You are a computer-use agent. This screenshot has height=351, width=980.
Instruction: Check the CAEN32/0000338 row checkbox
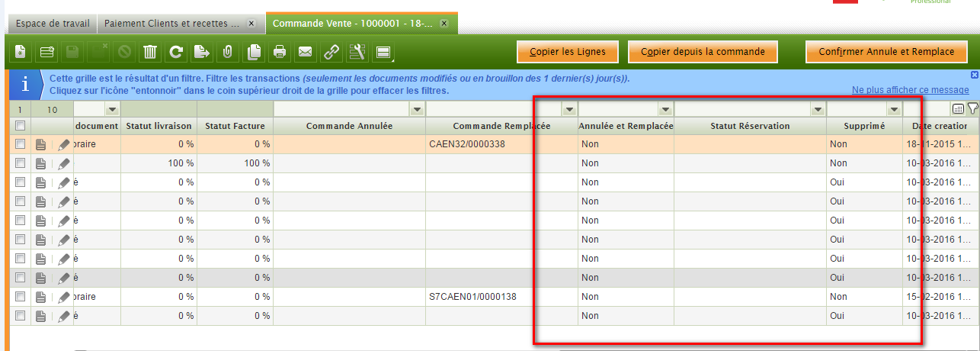pyautogui.click(x=21, y=144)
